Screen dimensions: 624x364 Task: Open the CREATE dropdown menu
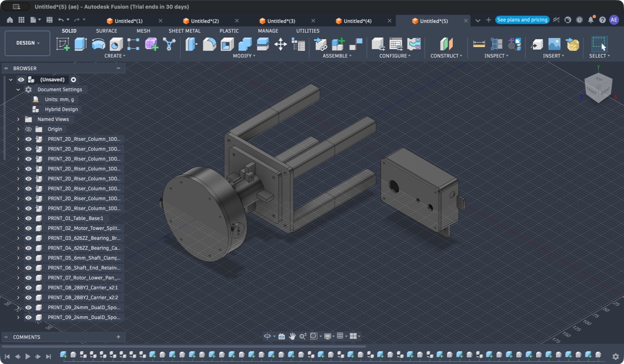click(x=115, y=56)
